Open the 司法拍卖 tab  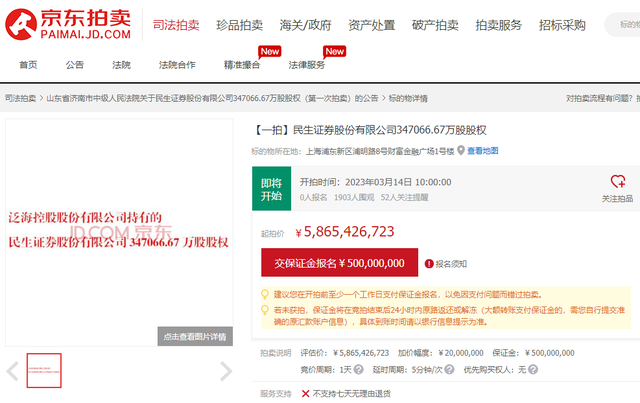coord(176,25)
